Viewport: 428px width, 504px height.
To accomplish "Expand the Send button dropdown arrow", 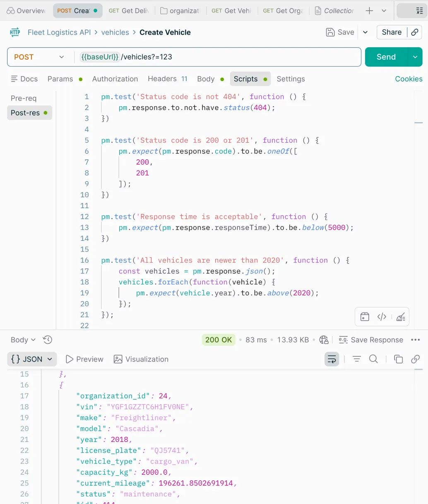I will [x=415, y=57].
